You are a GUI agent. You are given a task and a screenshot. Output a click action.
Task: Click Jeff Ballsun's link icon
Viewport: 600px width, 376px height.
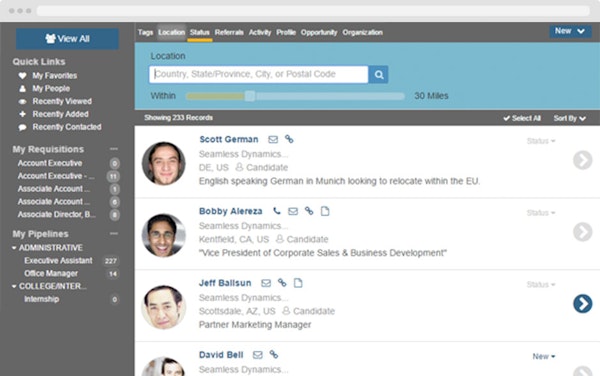click(x=282, y=283)
